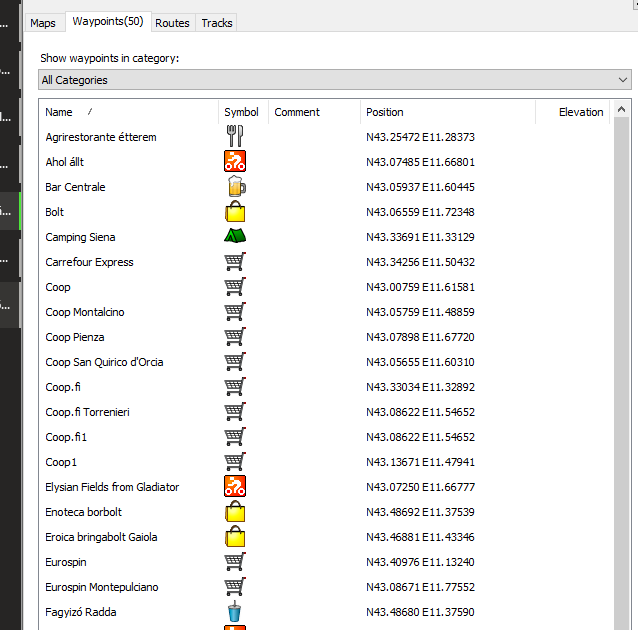Select waypoint Camping Siena

[x=80, y=237]
